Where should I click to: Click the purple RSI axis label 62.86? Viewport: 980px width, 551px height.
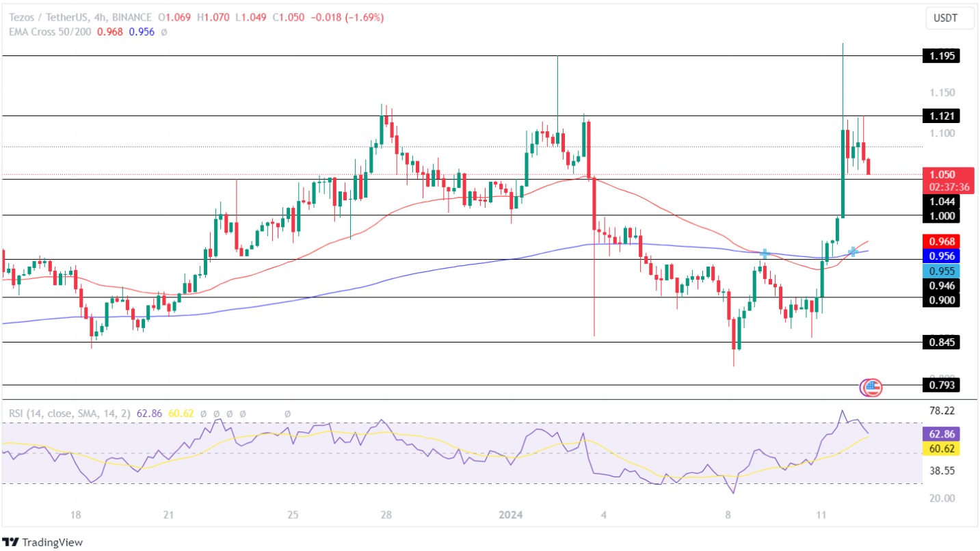941,433
